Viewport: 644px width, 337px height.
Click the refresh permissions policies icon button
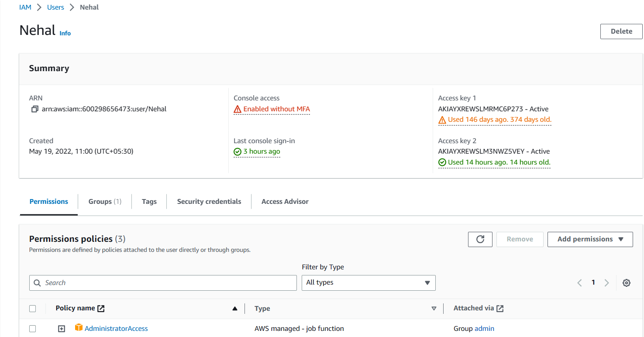480,239
